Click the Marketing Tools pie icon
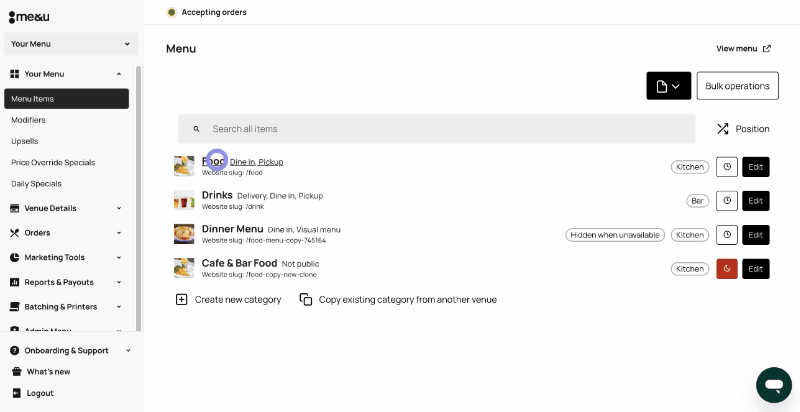The height and width of the screenshot is (412, 800). (14, 258)
